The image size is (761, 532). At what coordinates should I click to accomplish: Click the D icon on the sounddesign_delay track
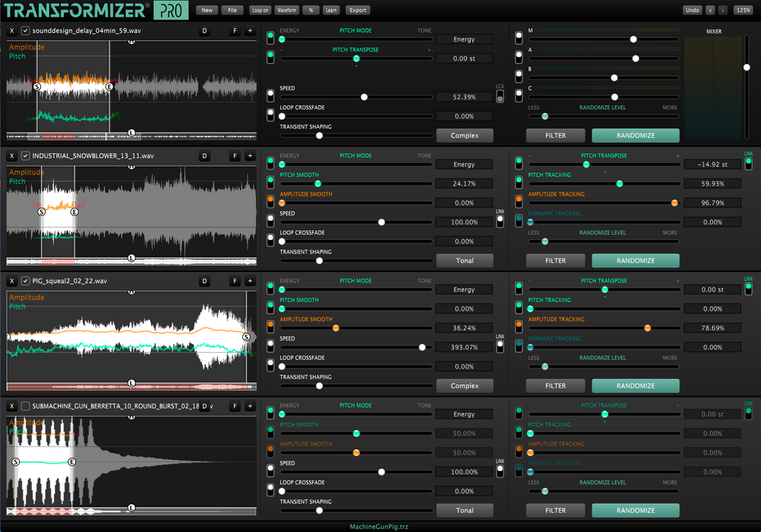pyautogui.click(x=204, y=32)
